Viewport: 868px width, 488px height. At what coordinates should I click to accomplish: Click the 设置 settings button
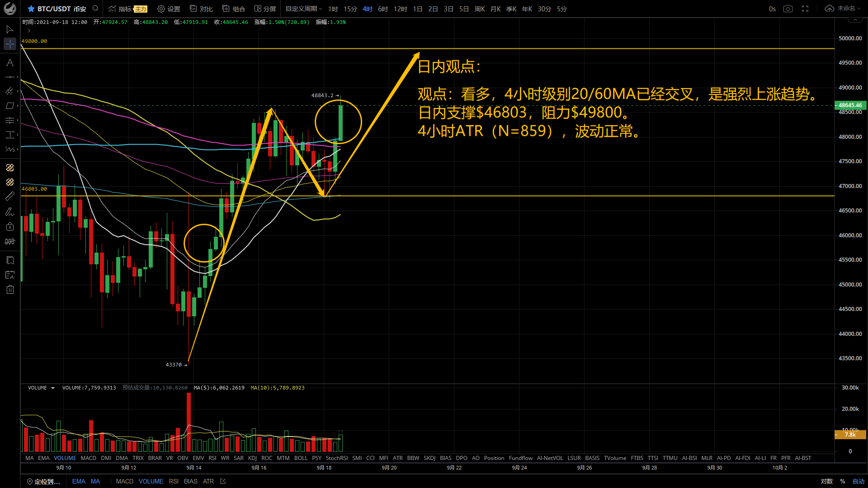pyautogui.click(x=169, y=9)
